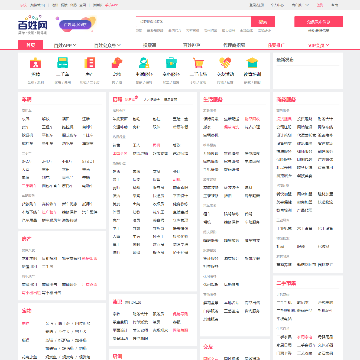Select the teal and orange open box icon
The image size is (360, 360).
click(x=252, y=63)
